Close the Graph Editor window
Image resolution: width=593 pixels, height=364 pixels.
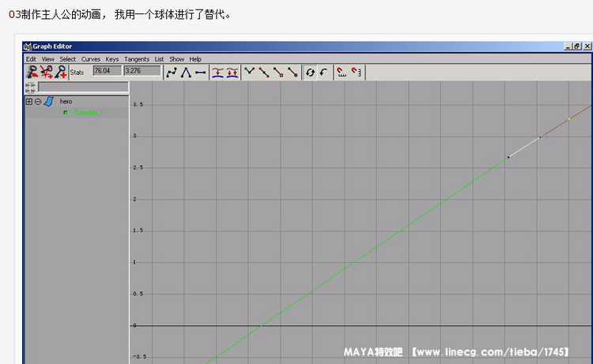pos(587,46)
